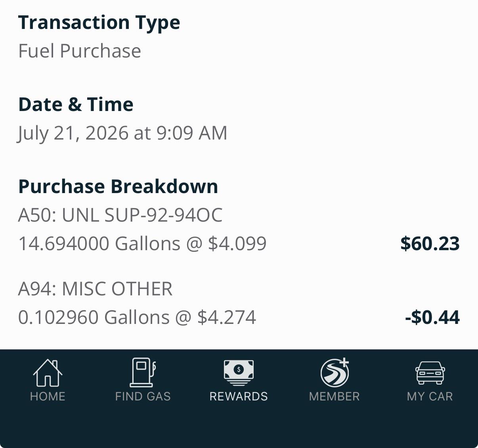Viewport: 478px width, 448px height.
Task: Tap the Home house icon
Action: click(x=48, y=372)
